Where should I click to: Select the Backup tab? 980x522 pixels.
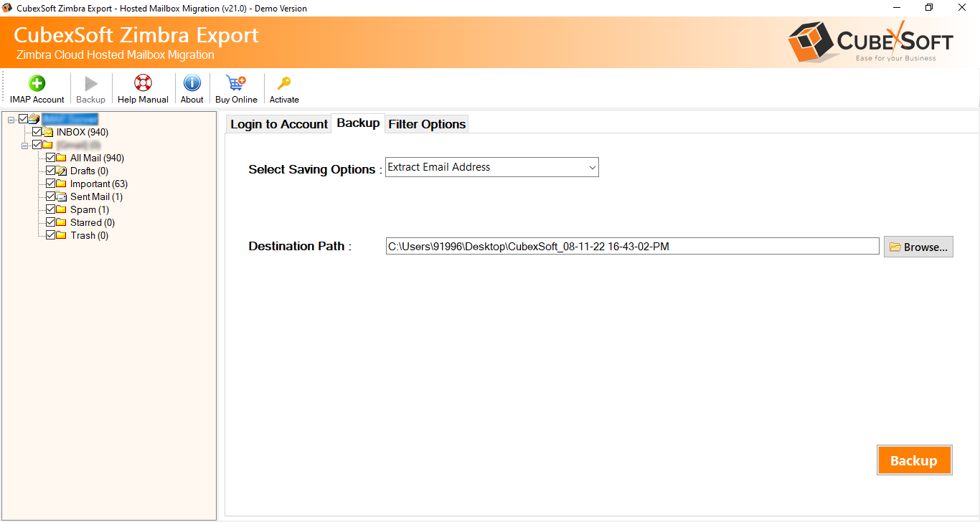click(x=358, y=123)
